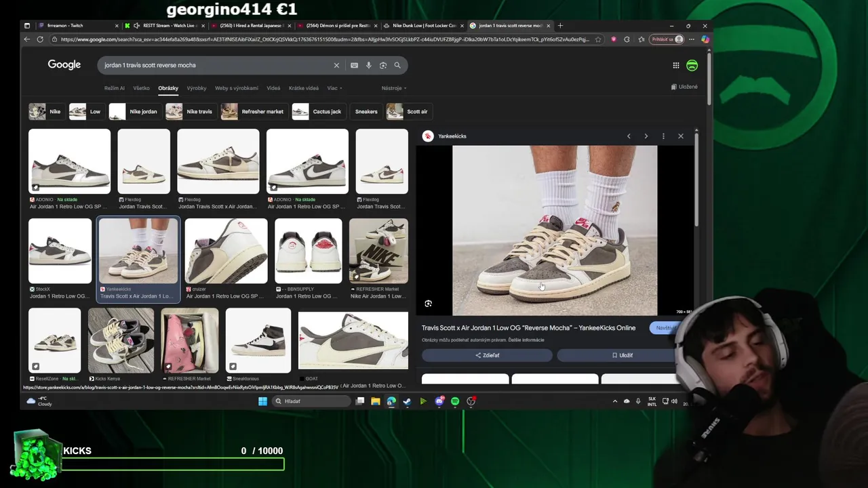
Task: Switch to the RESTT Stream browser tab
Action: pyautogui.click(x=165, y=26)
